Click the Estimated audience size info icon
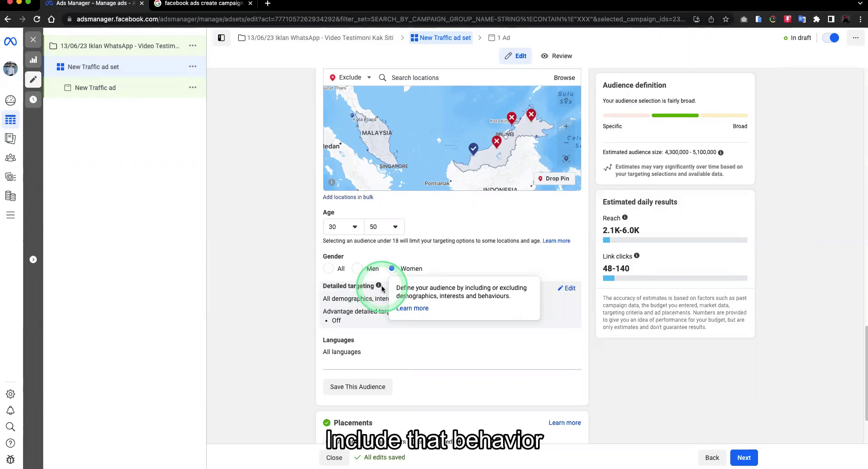Viewport: 868px width, 469px height. point(721,153)
